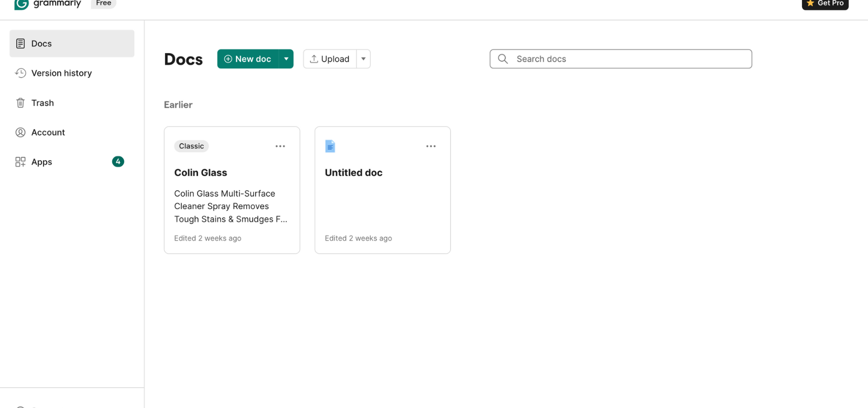Click the Trash bin icon
Screen dimensions: 868x408
20,103
